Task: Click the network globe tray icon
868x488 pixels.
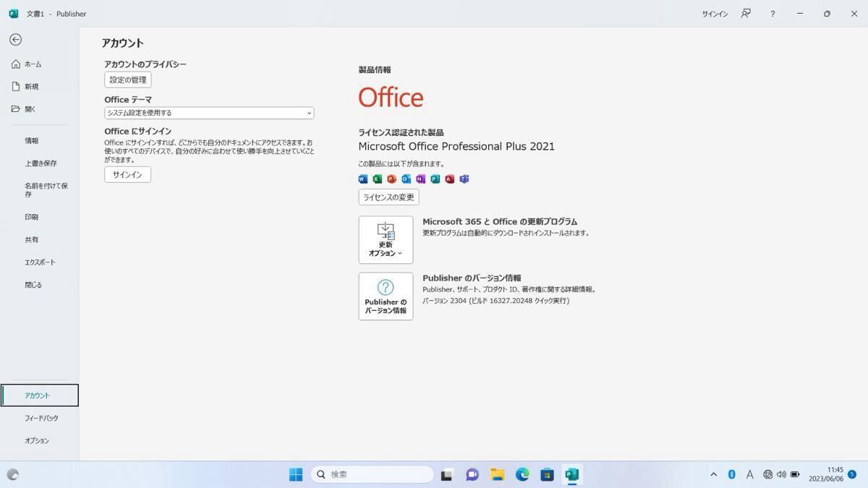Action: coord(768,475)
